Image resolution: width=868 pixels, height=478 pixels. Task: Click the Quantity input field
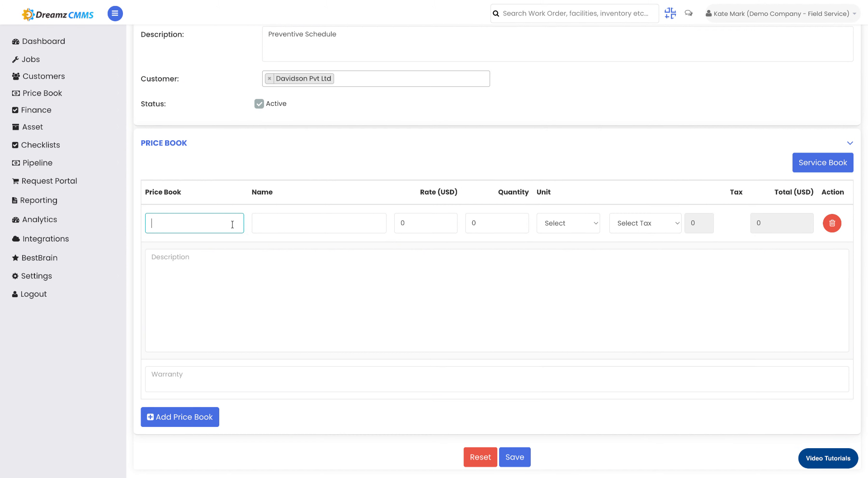(x=497, y=223)
